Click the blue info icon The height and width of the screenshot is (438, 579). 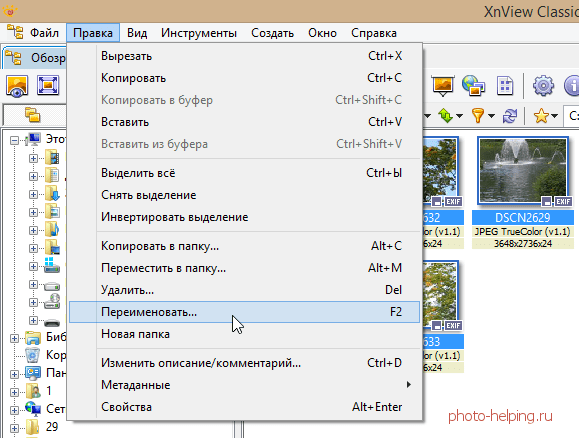572,86
